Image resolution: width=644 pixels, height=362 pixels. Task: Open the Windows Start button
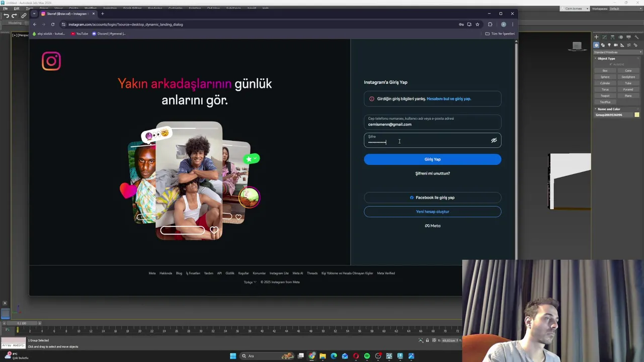pos(233,356)
